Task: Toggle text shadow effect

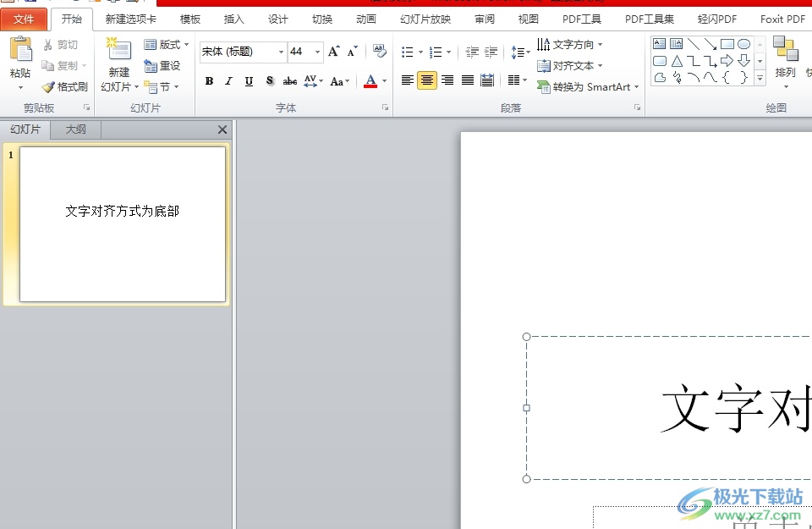Action: point(269,80)
